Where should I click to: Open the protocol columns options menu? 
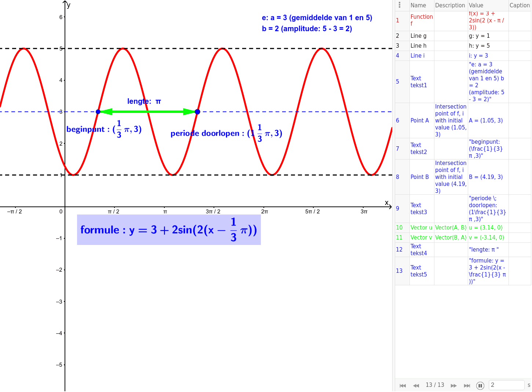(399, 5)
